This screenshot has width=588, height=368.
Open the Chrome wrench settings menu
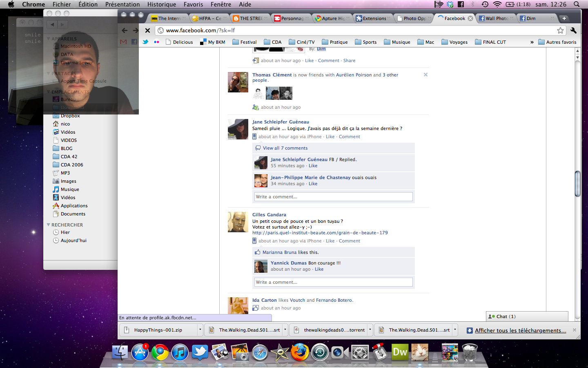tap(573, 30)
